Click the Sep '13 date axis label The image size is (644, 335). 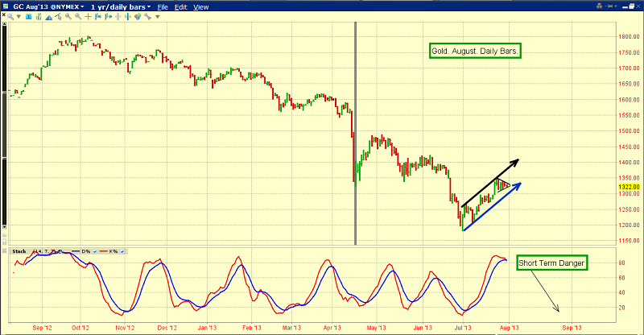(572, 328)
